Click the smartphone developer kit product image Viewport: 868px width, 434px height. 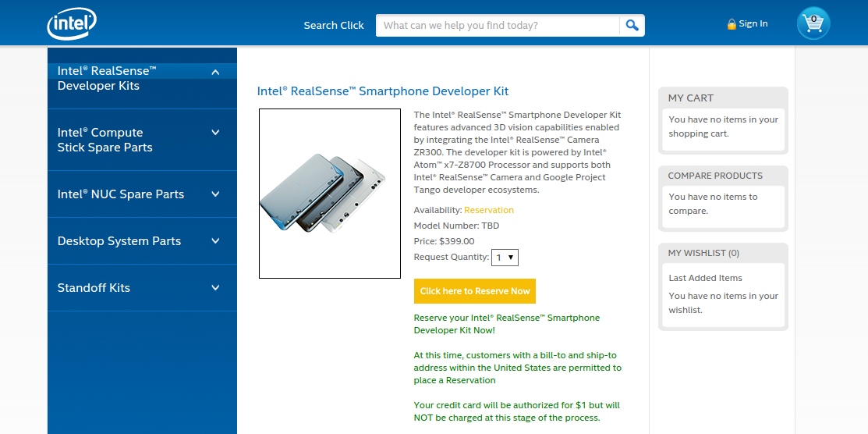(329, 194)
